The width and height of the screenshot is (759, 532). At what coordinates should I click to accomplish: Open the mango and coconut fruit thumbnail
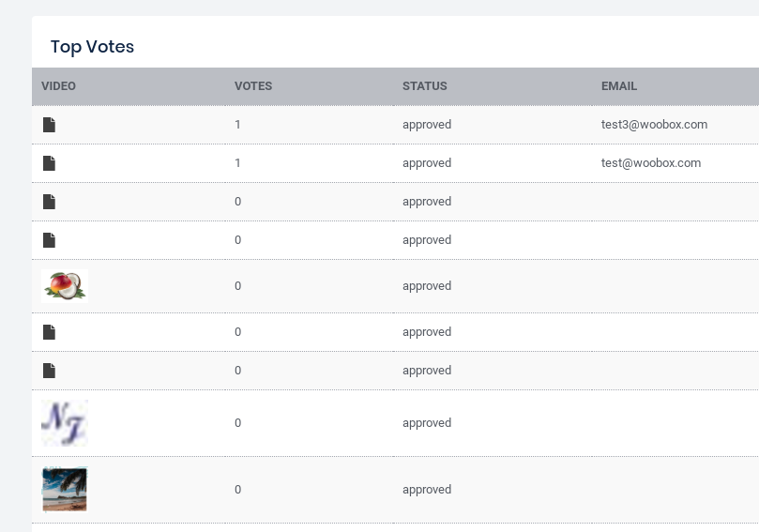pyautogui.click(x=65, y=285)
